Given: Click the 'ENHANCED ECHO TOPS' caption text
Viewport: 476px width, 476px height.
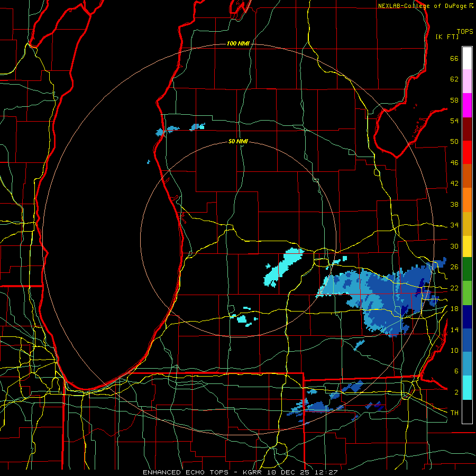Looking at the screenshot, I should click(x=186, y=472).
